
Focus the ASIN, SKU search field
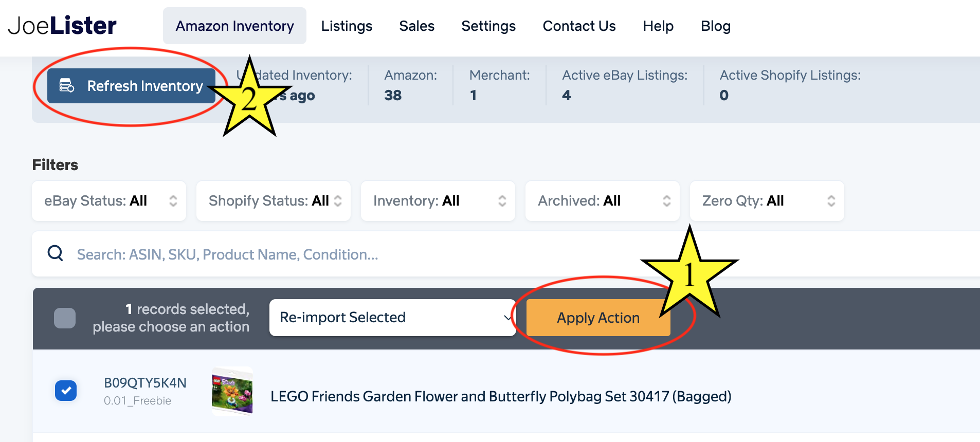click(360, 254)
